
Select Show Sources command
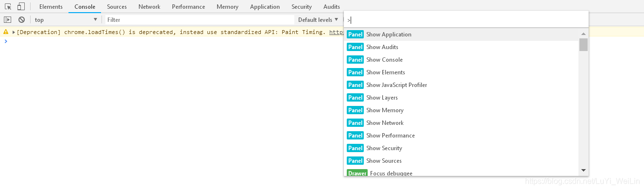click(x=462, y=161)
